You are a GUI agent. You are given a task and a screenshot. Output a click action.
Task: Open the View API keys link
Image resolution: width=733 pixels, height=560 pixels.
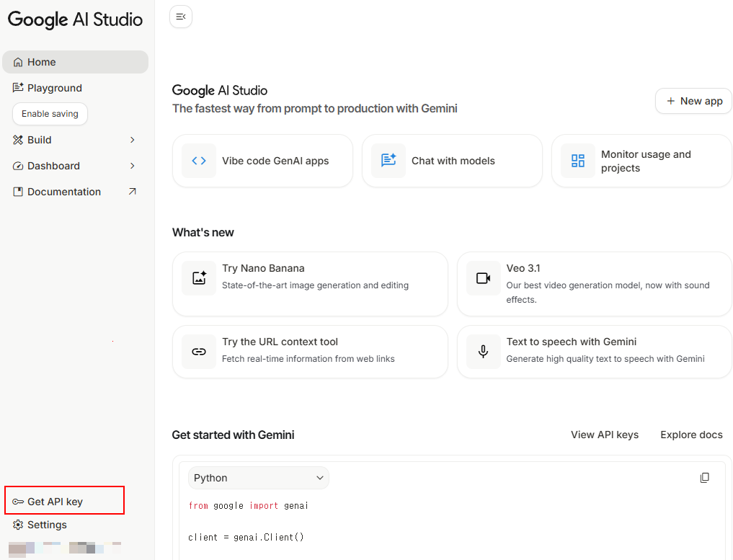605,435
